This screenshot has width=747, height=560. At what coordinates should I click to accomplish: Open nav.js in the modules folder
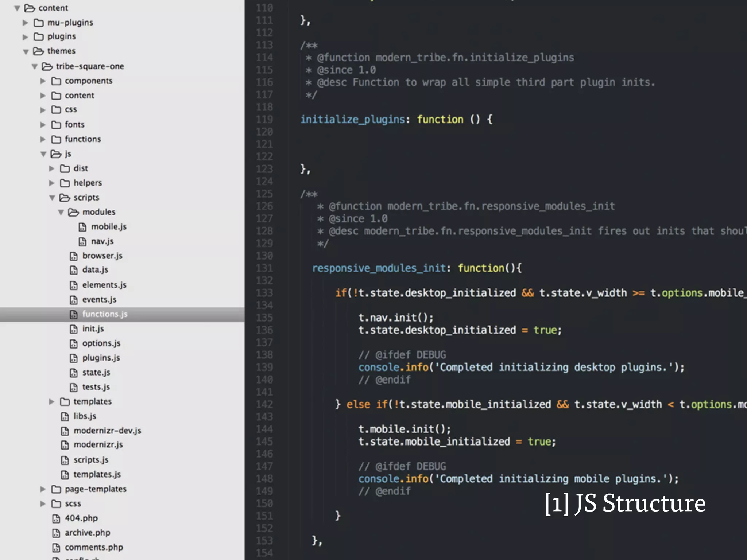point(102,241)
